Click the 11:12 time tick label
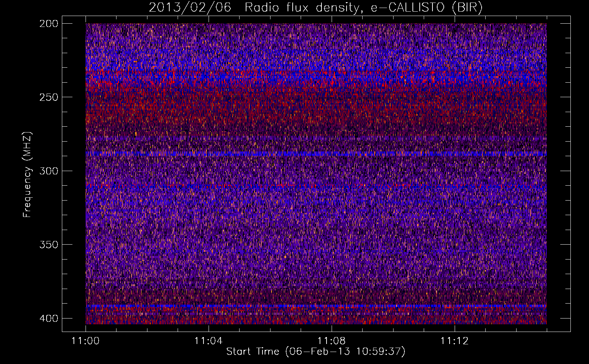 click(455, 341)
